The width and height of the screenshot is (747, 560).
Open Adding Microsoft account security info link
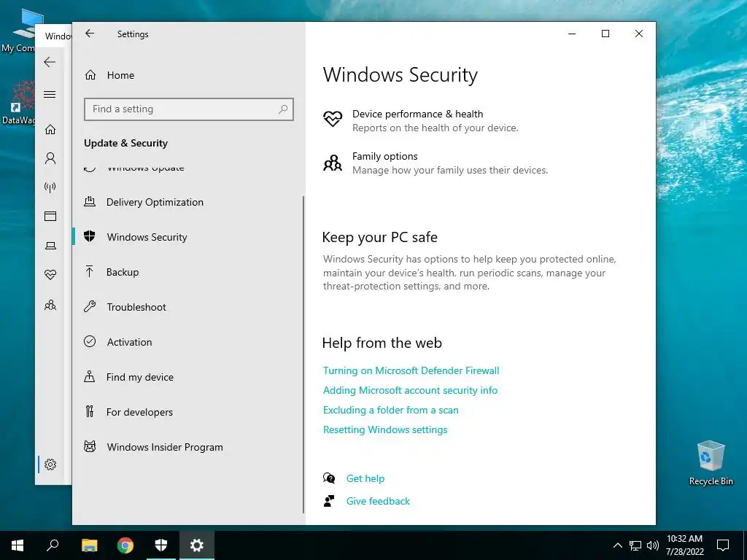[410, 390]
